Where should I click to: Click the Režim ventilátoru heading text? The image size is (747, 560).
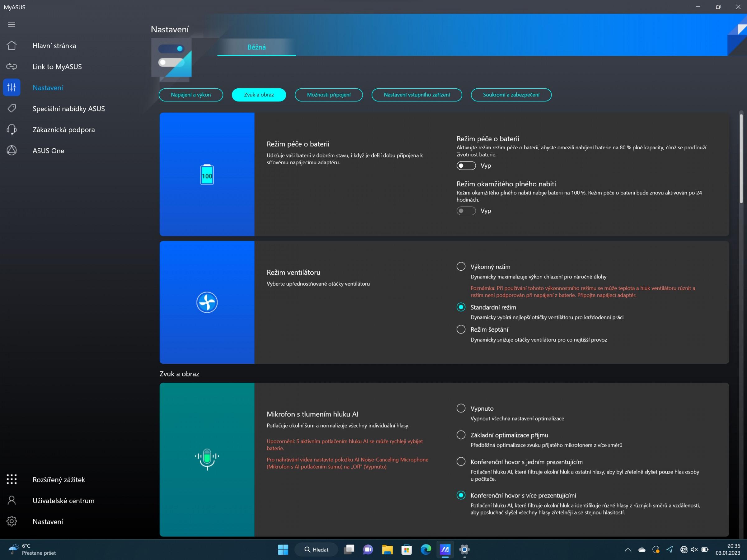[x=294, y=272]
